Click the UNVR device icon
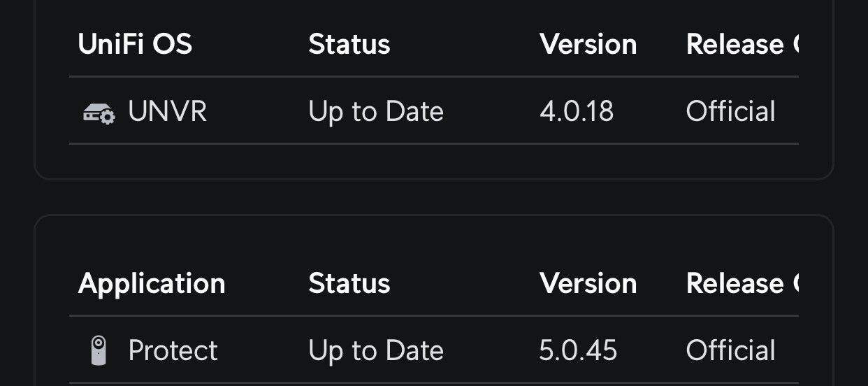Image resolution: width=868 pixels, height=386 pixels. 99,113
